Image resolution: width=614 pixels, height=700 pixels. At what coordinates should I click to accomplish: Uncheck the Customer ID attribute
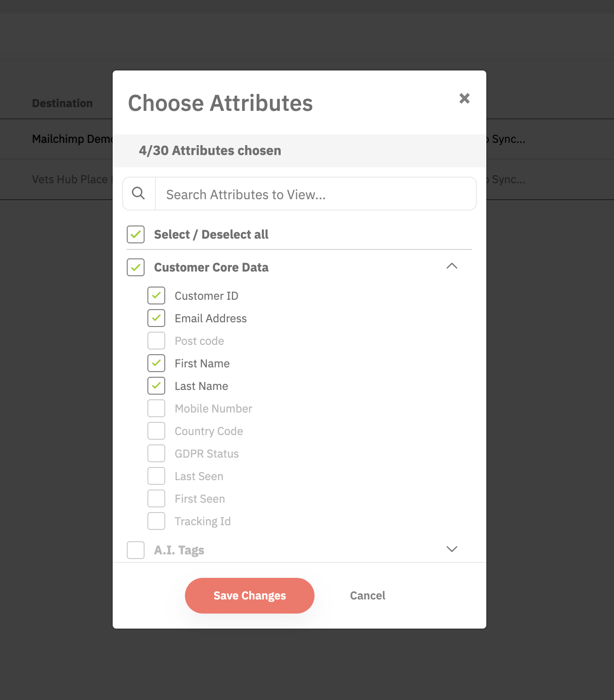tap(156, 296)
